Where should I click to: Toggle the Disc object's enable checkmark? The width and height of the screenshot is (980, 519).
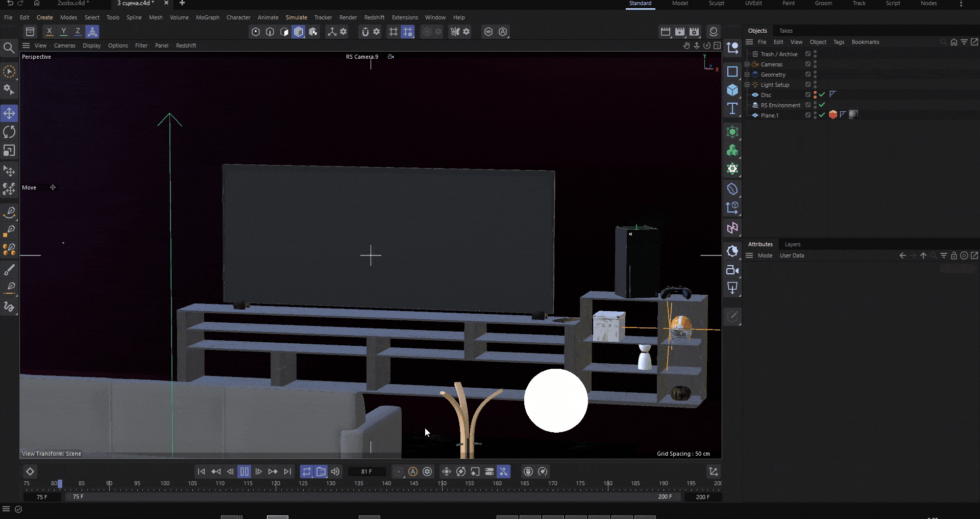822,95
